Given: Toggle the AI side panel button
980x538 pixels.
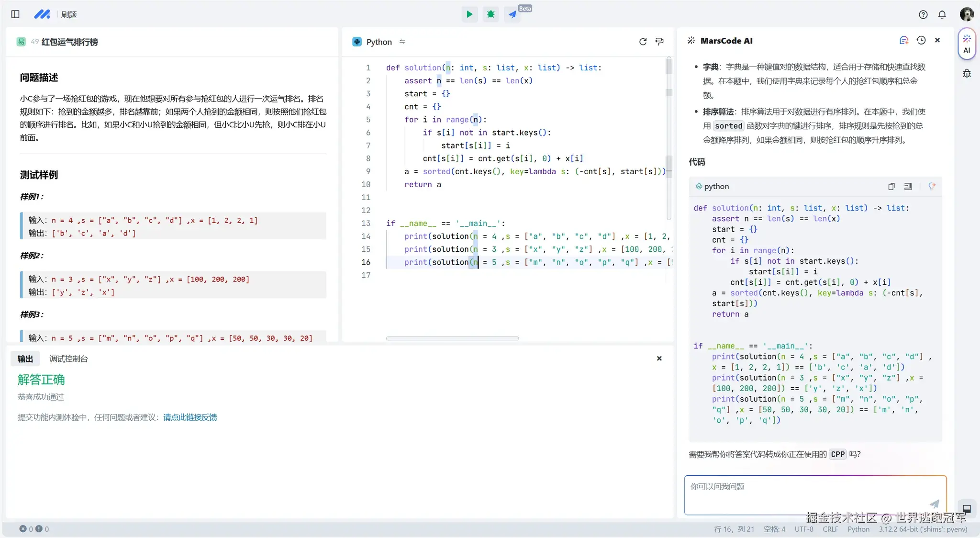Looking at the screenshot, I should coord(967,44).
